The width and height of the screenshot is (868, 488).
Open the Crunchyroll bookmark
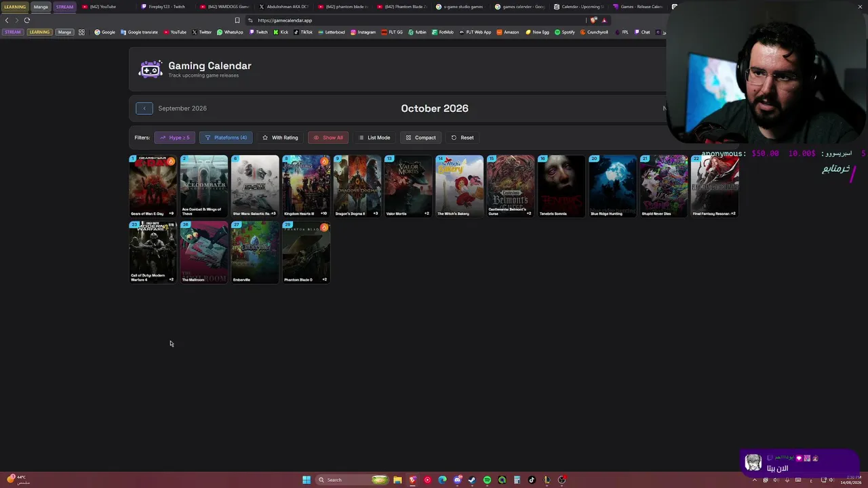[594, 32]
